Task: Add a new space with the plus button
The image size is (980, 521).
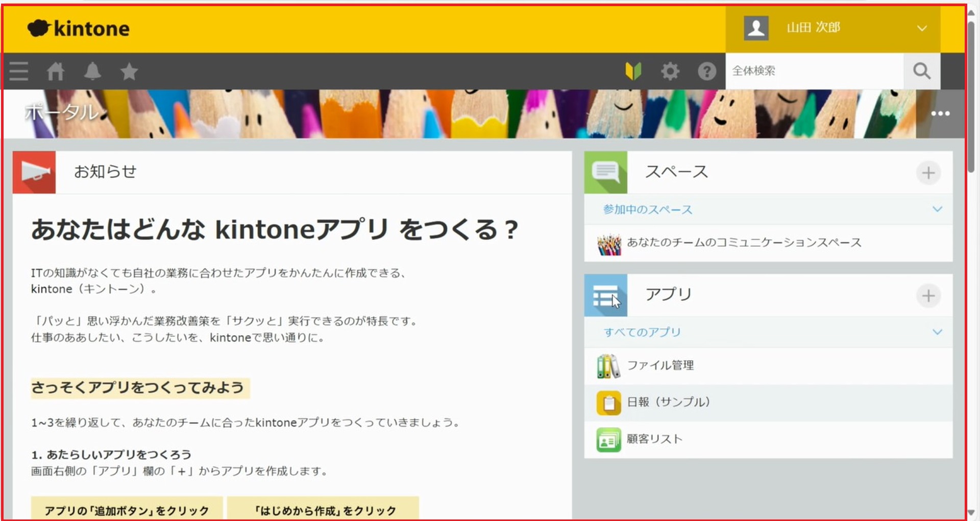Action: point(928,173)
